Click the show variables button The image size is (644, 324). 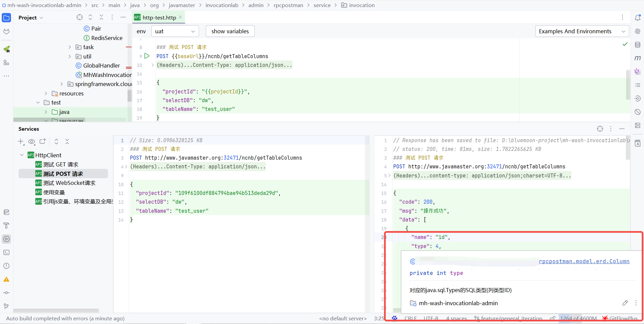[230, 31]
